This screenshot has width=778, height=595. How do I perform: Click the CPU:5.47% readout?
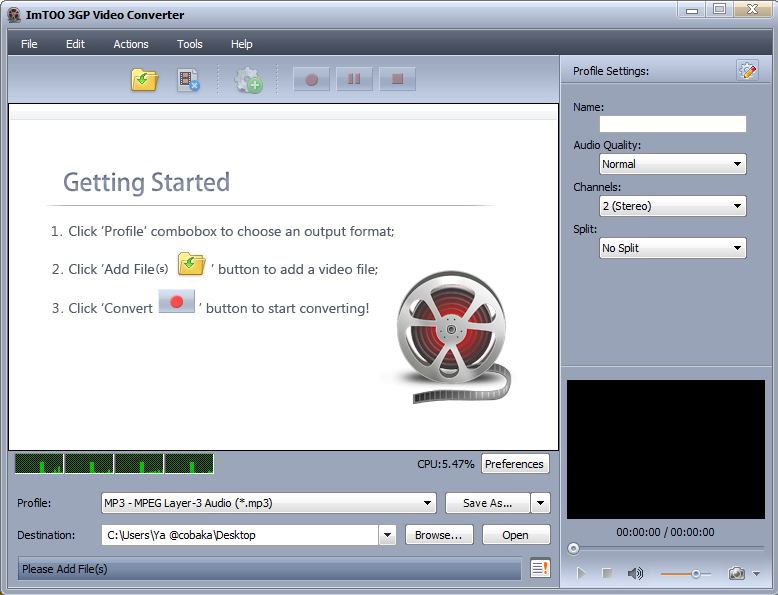(x=446, y=464)
